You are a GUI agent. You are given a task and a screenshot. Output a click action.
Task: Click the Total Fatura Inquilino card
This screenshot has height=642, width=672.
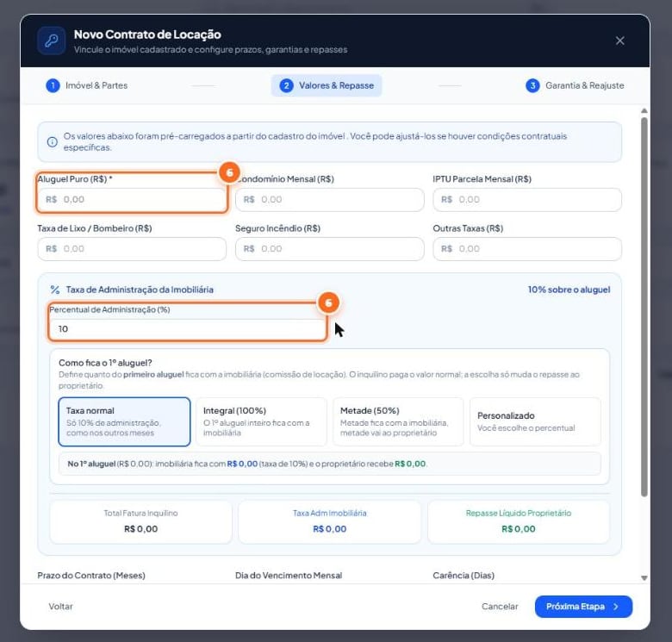pos(140,521)
